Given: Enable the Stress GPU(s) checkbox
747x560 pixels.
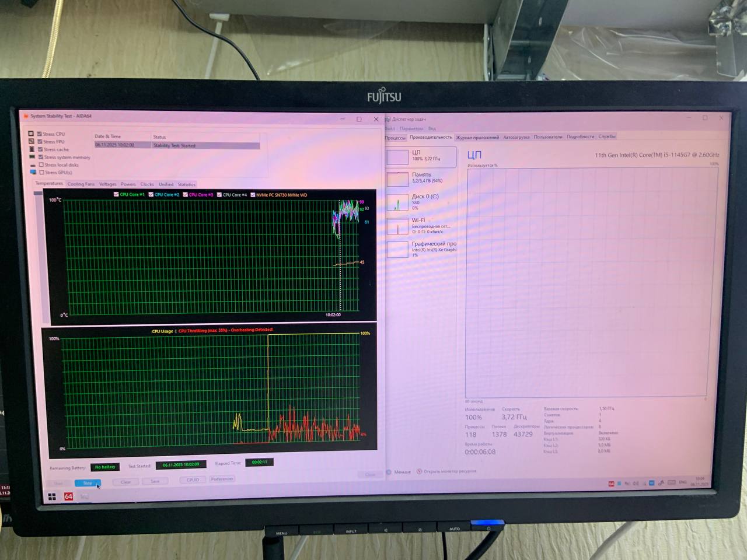Looking at the screenshot, I should pos(42,172).
